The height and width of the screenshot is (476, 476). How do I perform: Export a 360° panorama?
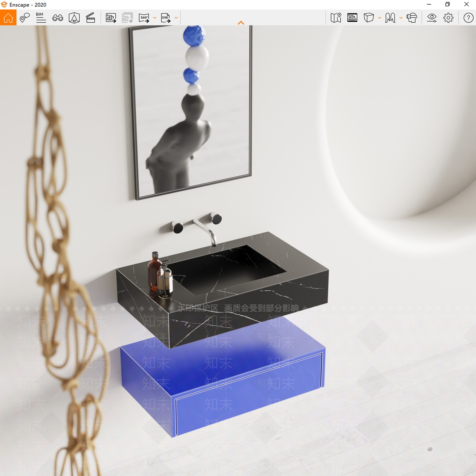(144, 18)
